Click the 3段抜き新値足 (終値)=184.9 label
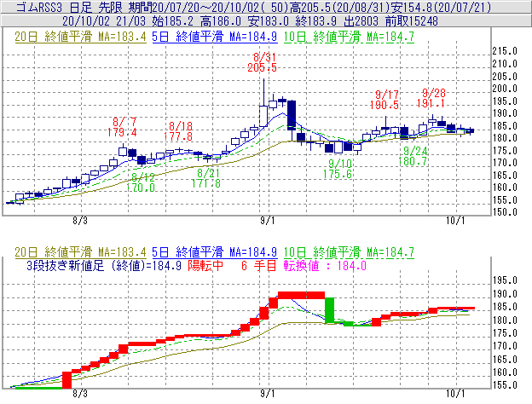The width and height of the screenshot is (532, 404). pos(104,266)
